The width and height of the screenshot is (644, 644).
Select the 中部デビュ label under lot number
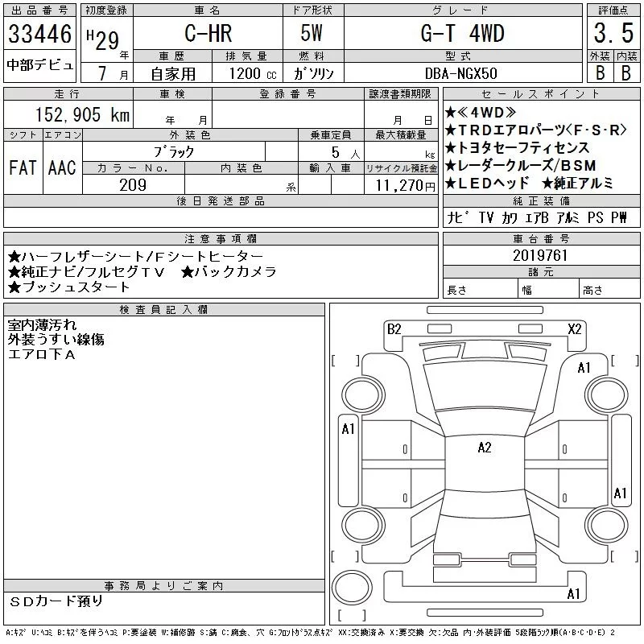(39, 65)
